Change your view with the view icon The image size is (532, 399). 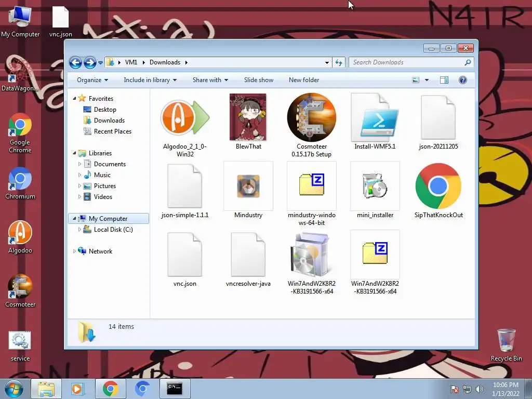[x=416, y=80]
